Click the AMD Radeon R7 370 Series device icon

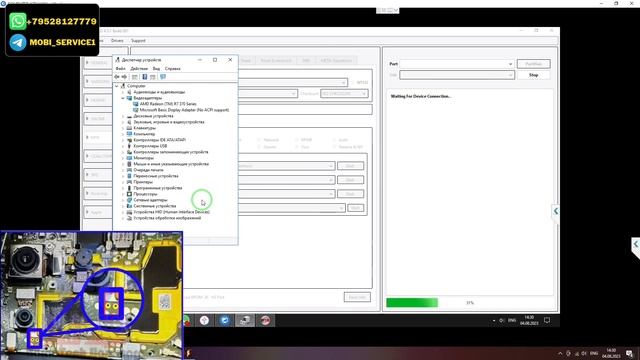(x=136, y=104)
